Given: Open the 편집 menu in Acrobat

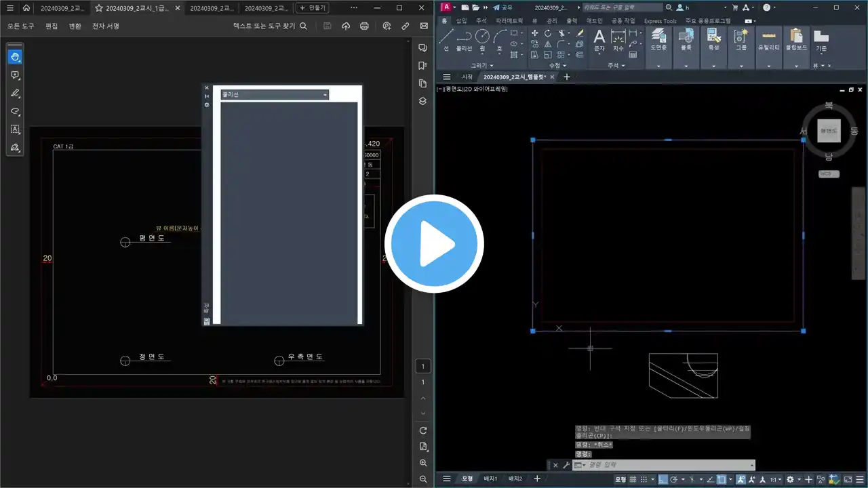Looking at the screenshot, I should tap(52, 26).
